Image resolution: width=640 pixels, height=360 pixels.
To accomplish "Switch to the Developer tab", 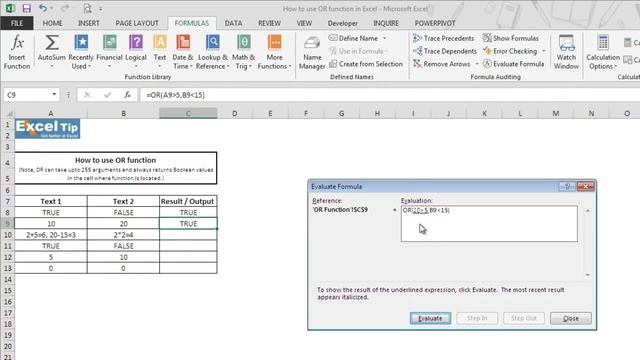I will tap(342, 23).
